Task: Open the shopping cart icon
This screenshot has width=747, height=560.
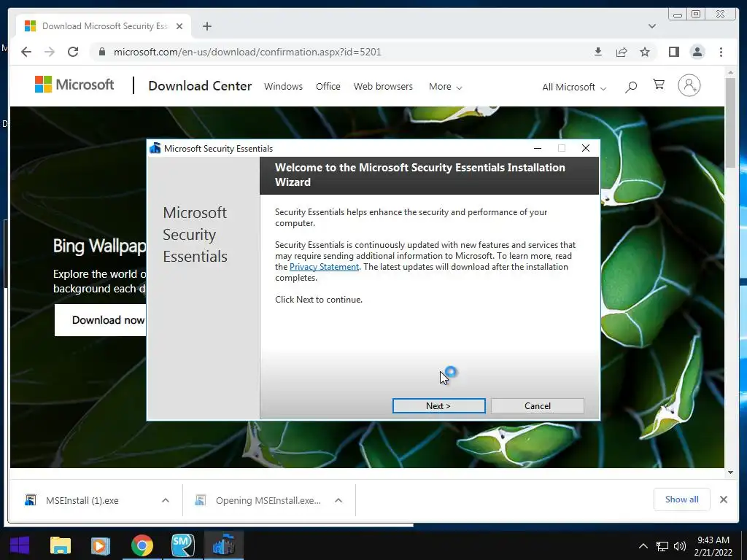Action: 659,85
